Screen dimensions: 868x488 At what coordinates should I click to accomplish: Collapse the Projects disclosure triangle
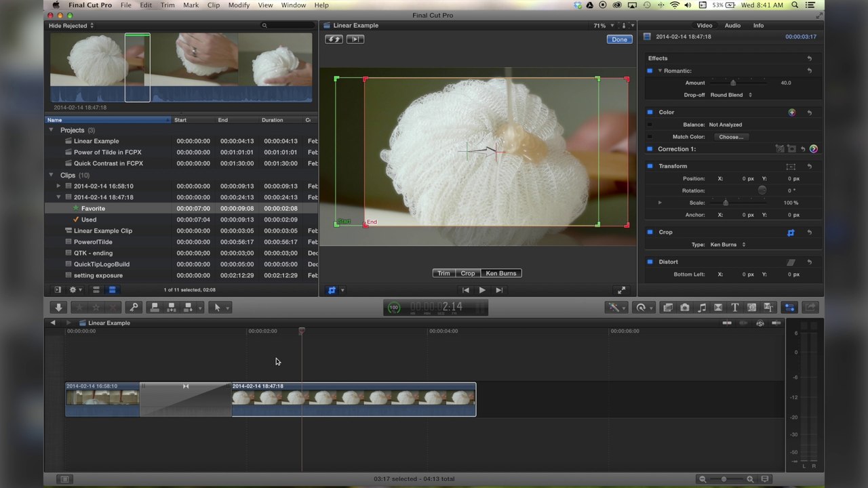(x=51, y=130)
